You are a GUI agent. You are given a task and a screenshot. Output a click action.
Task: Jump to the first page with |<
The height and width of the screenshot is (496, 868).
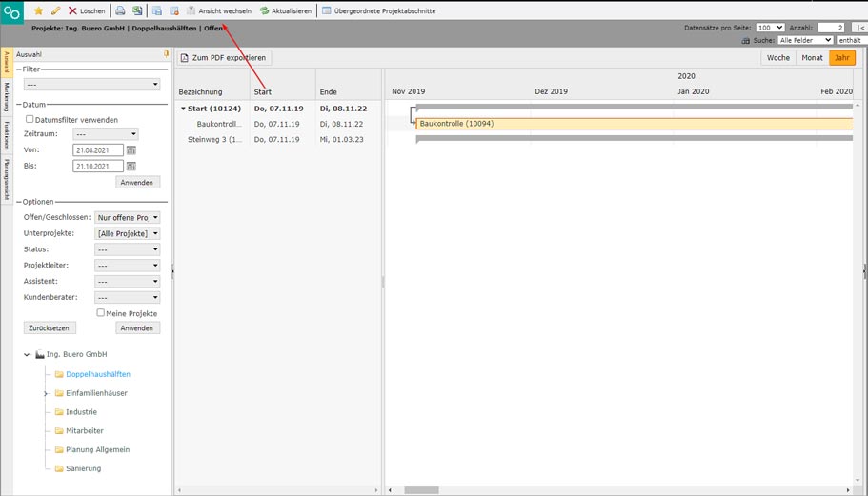coord(860,28)
